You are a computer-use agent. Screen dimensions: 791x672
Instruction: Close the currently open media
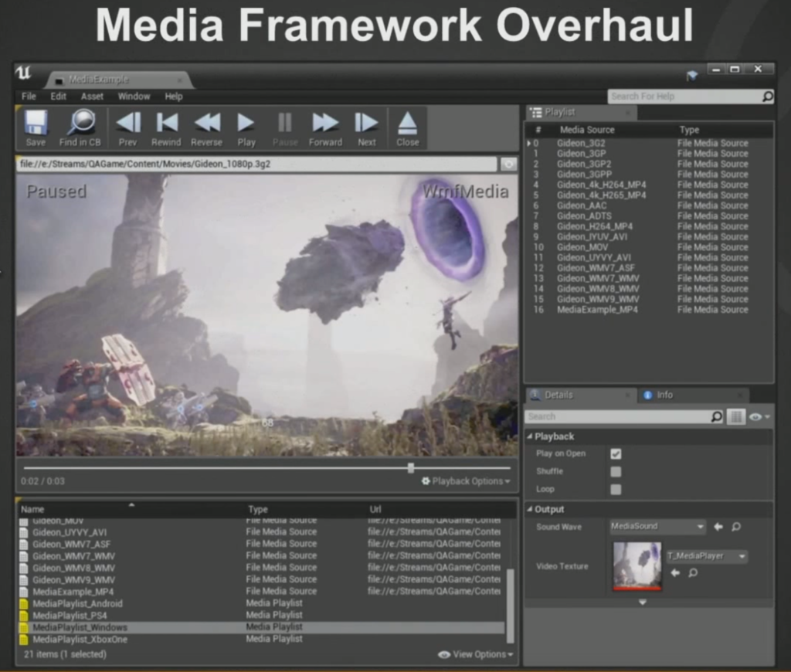[x=408, y=128]
